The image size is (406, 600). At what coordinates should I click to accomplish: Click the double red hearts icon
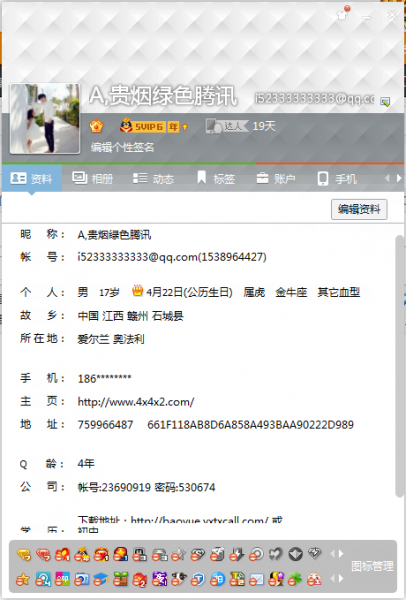(x=62, y=554)
